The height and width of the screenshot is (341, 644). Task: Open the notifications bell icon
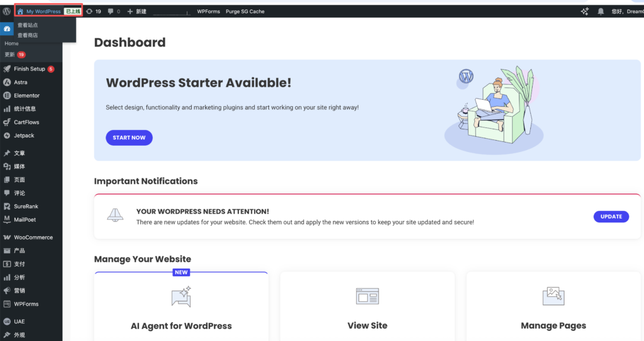pos(601,11)
